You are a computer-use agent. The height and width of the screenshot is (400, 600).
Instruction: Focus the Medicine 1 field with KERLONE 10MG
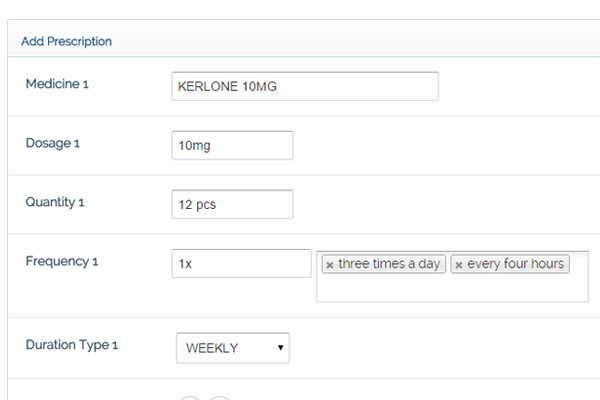pyautogui.click(x=305, y=86)
